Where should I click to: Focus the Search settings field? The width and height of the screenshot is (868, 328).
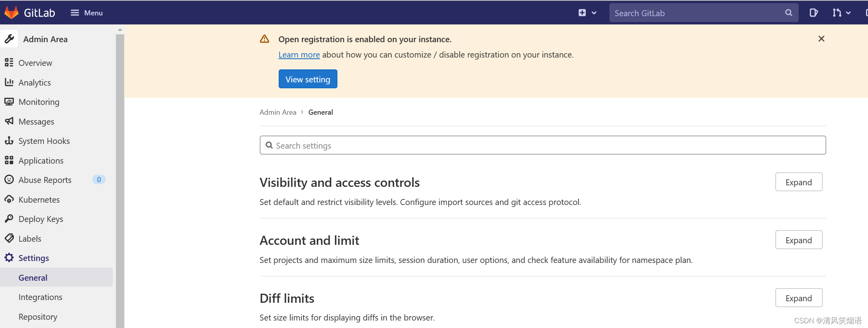tap(542, 145)
